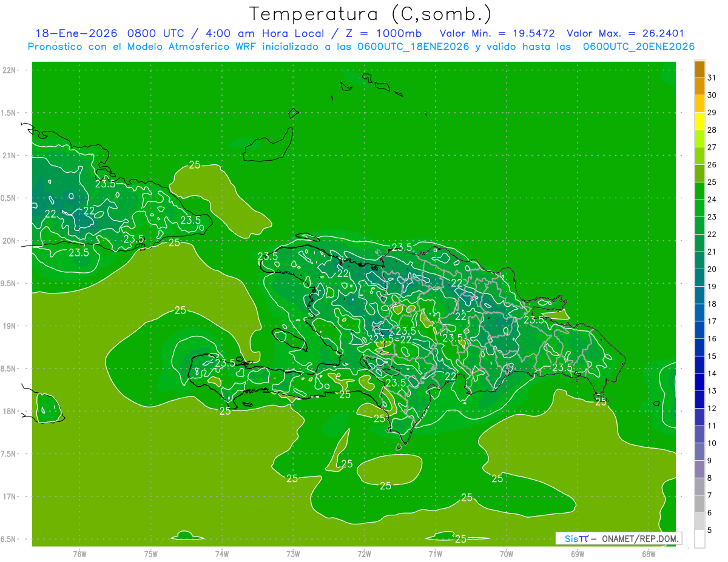728x562 pixels.
Task: Pick the white swatch below 5
Action: coord(699,539)
